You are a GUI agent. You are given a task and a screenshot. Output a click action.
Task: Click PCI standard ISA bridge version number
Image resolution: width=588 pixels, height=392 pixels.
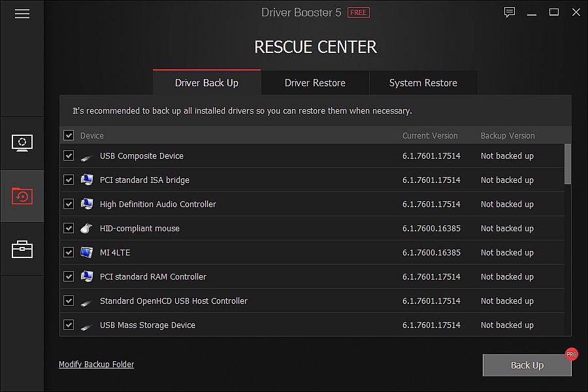(x=431, y=180)
